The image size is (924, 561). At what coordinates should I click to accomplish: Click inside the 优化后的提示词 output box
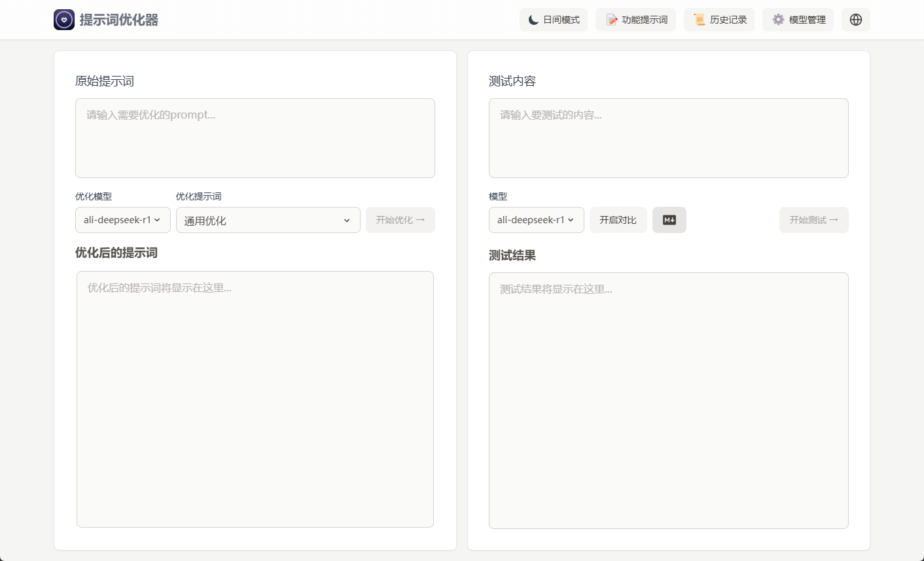click(x=255, y=399)
